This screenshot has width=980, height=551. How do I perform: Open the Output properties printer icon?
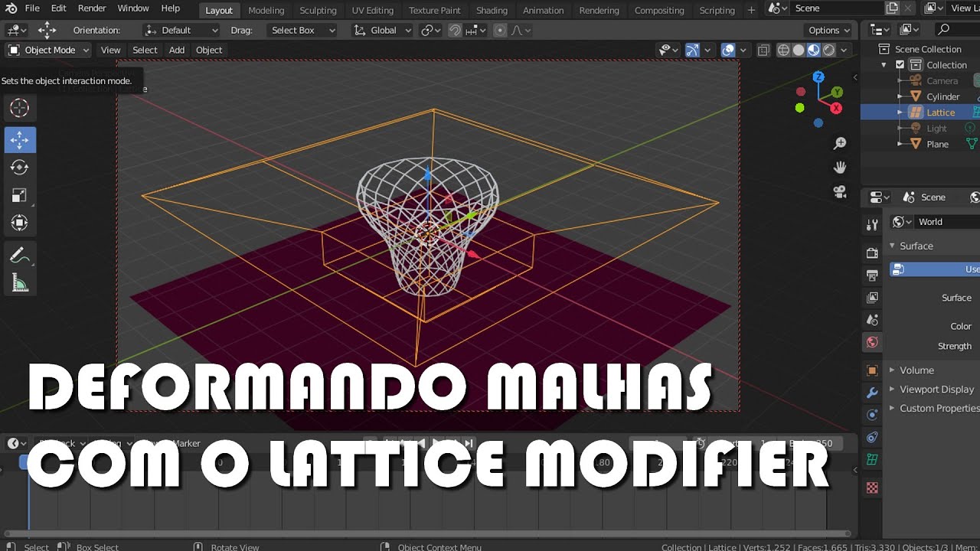pyautogui.click(x=872, y=275)
